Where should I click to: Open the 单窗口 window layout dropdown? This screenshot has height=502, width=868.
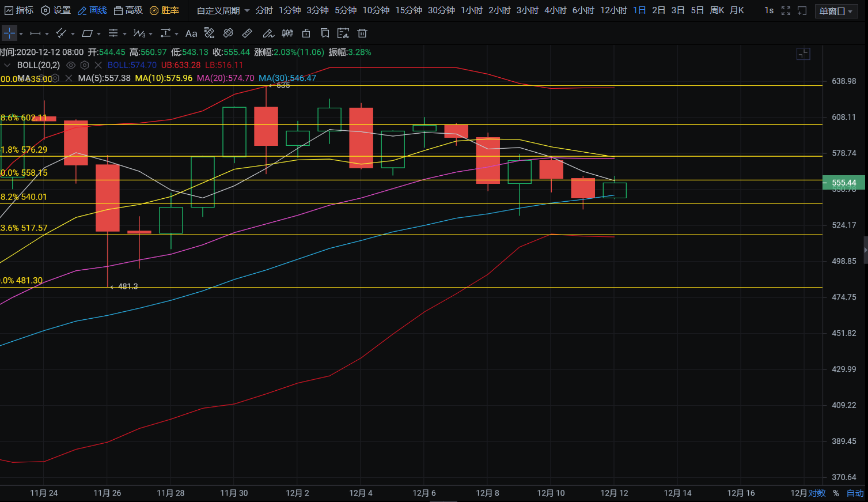point(836,11)
